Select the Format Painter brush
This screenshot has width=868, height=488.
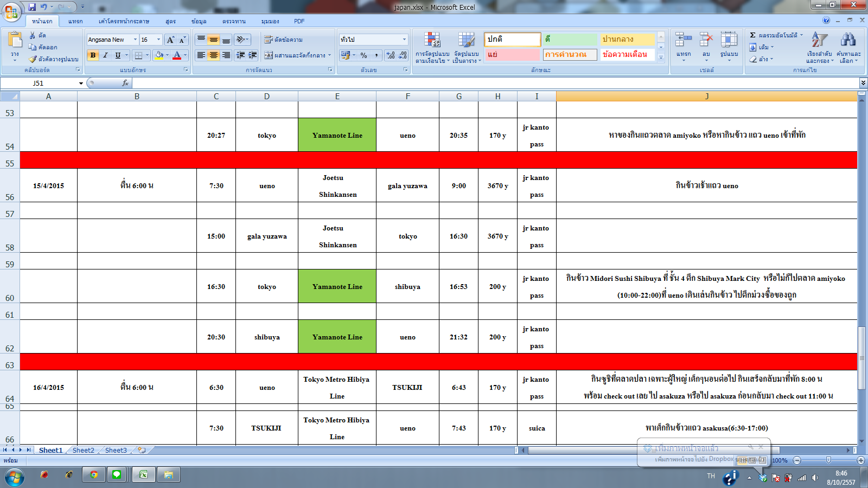coord(33,59)
